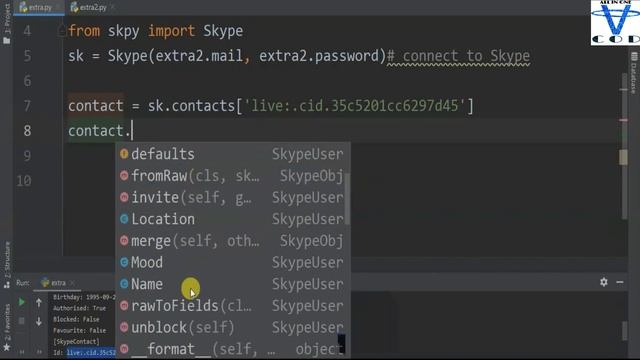Open the Favorites star tool window

click(x=7, y=327)
